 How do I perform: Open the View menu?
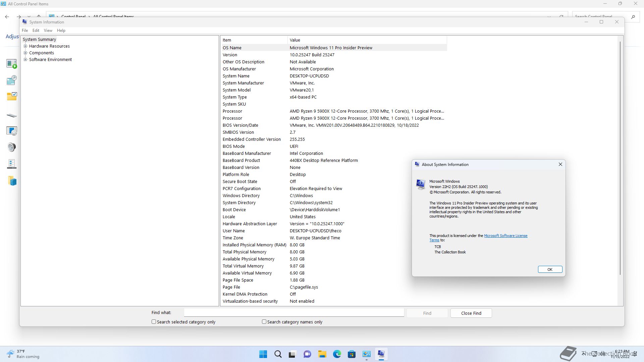48,31
